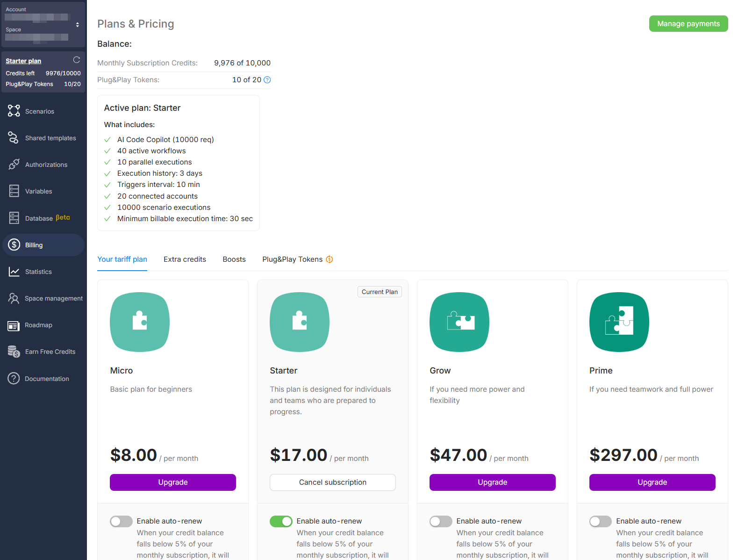Switch to the Extra credits tab

point(185,259)
